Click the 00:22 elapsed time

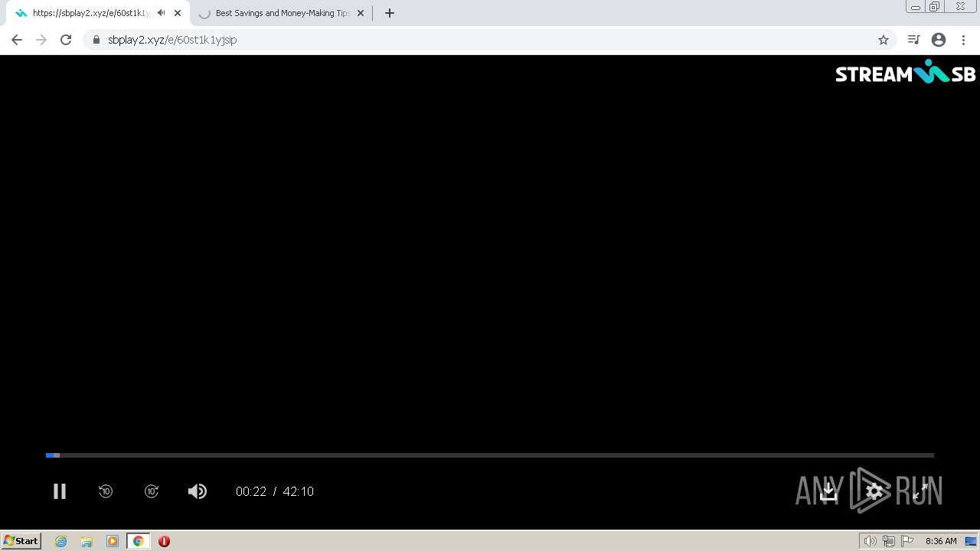(251, 491)
